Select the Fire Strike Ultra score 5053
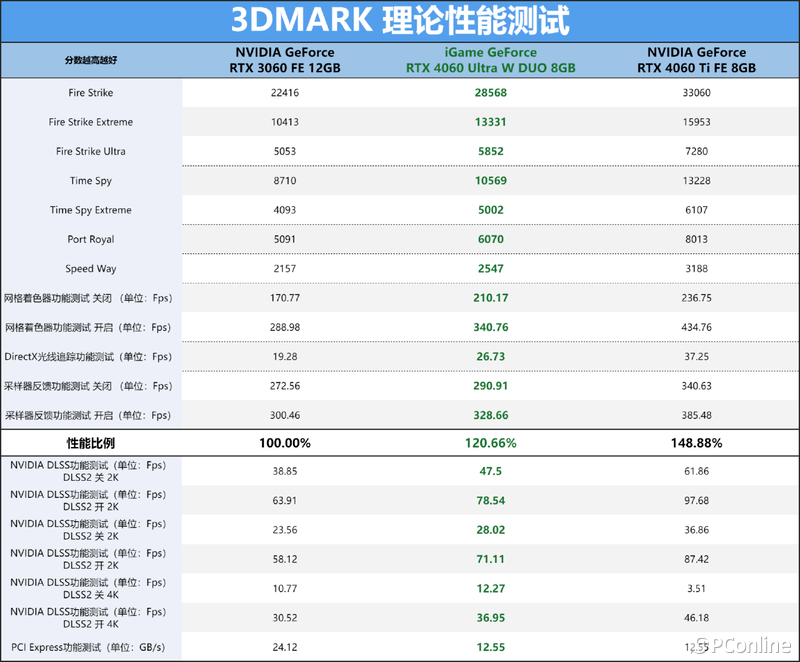 coord(285,151)
